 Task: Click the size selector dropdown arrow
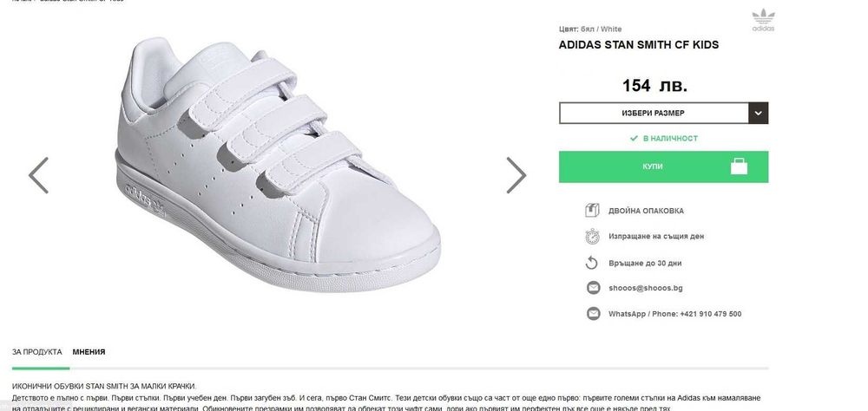759,114
